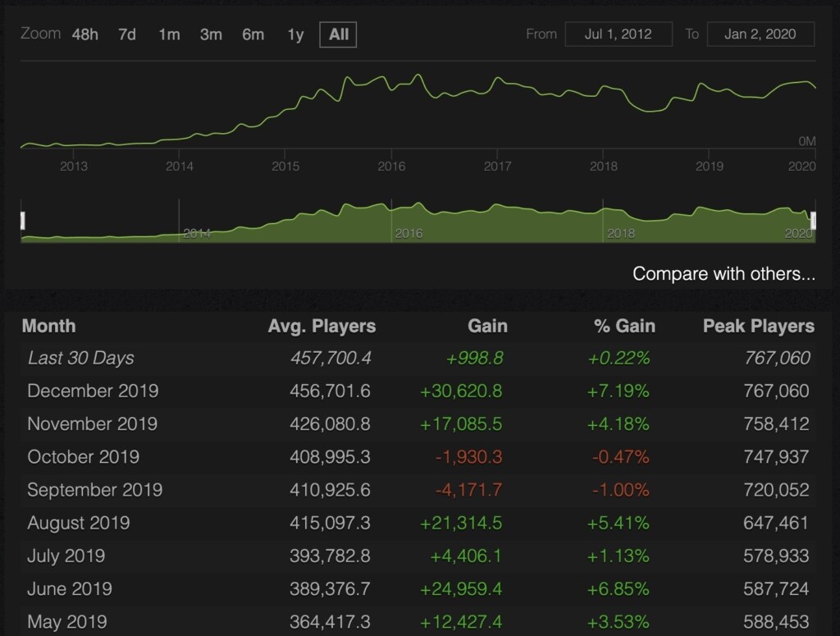Viewport: 840px width, 636px height.
Task: Open Compare with others link
Action: [x=724, y=273]
